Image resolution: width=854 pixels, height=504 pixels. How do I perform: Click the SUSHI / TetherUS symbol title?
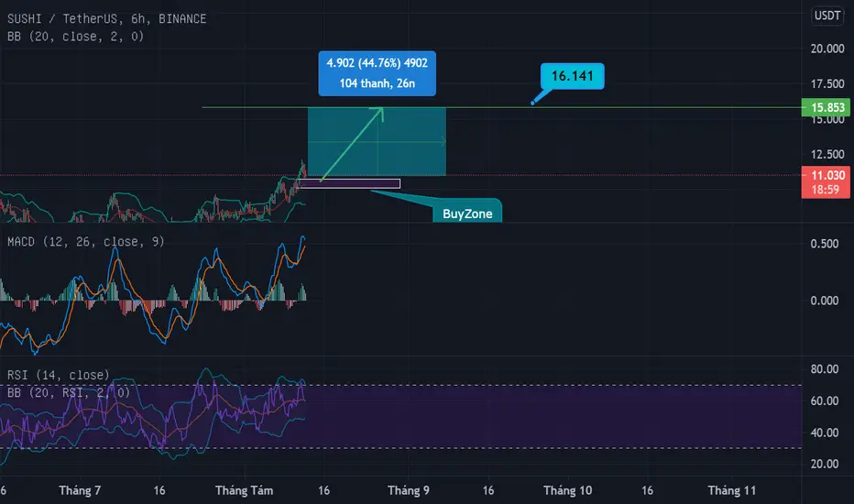click(x=106, y=18)
